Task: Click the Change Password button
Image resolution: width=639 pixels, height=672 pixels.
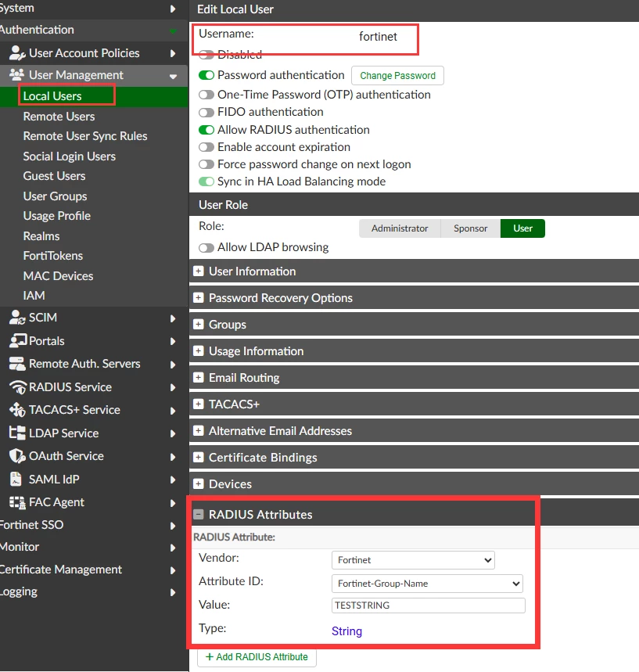Action: 397,75
